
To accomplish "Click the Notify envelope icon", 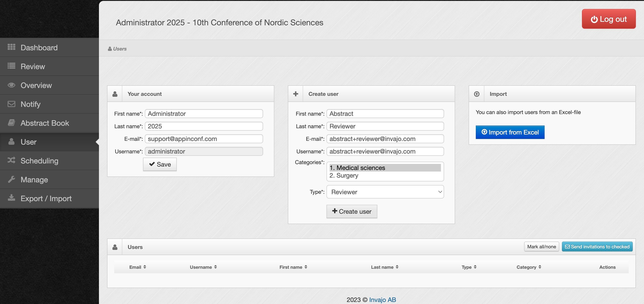I will click(x=11, y=104).
